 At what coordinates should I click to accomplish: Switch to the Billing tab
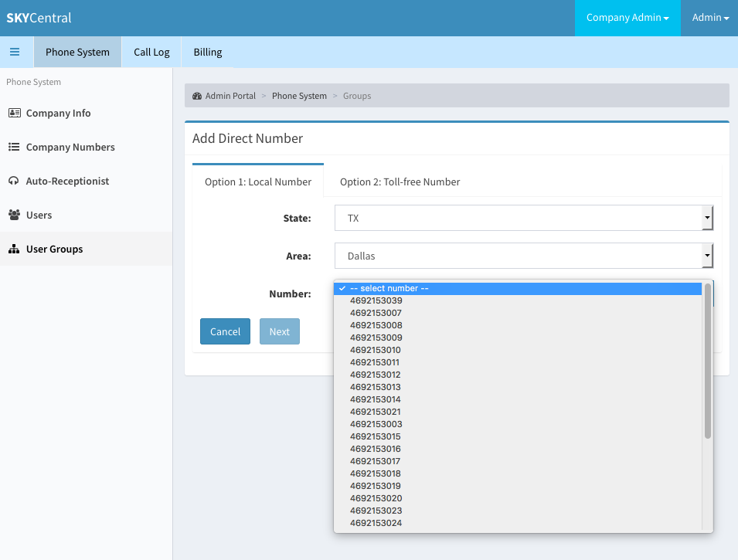click(x=208, y=52)
